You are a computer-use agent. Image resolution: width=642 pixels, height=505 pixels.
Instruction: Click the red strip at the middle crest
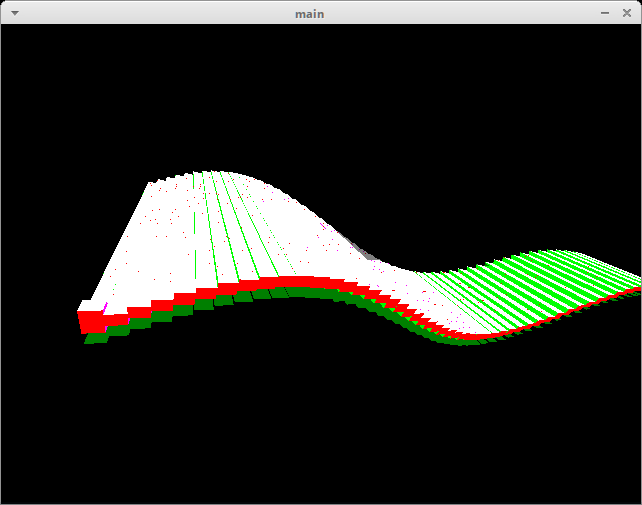290,283
